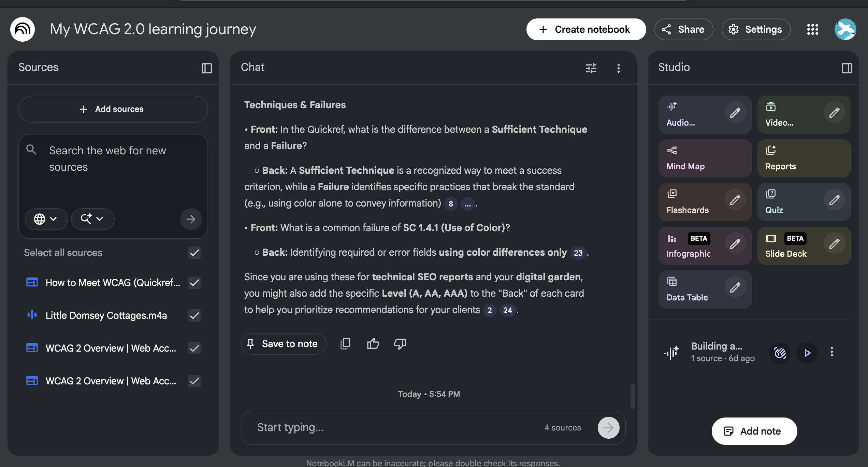Click the Create notebook button
Screen dimensions: 868x467
click(x=585, y=29)
